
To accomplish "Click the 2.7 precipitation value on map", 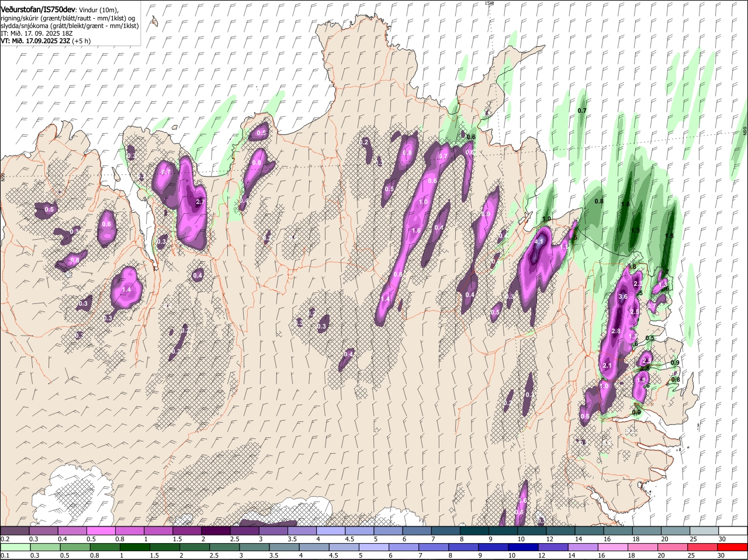I will coord(200,202).
